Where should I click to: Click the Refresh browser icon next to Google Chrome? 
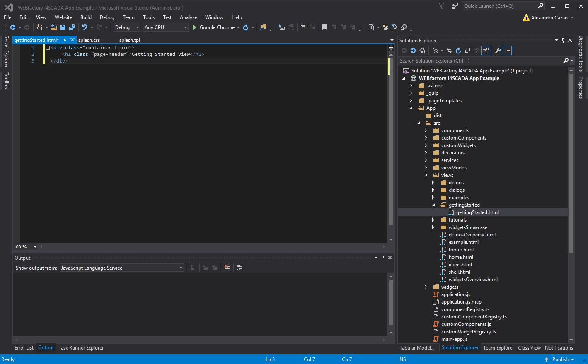[246, 27]
